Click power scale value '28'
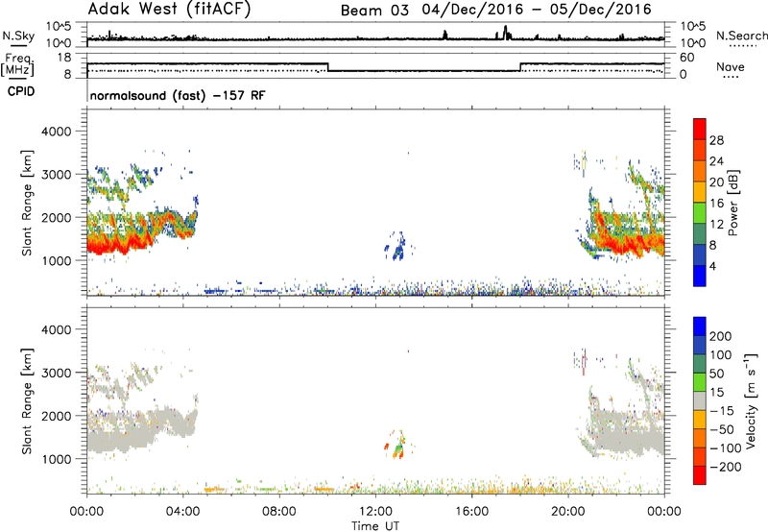Image resolution: width=768 pixels, height=532 pixels. pyautogui.click(x=716, y=140)
